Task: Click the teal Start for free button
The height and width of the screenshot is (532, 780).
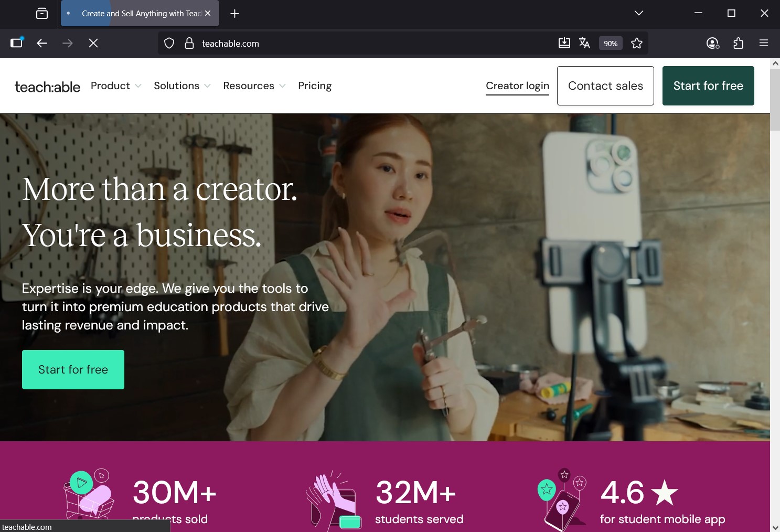Action: tap(73, 369)
